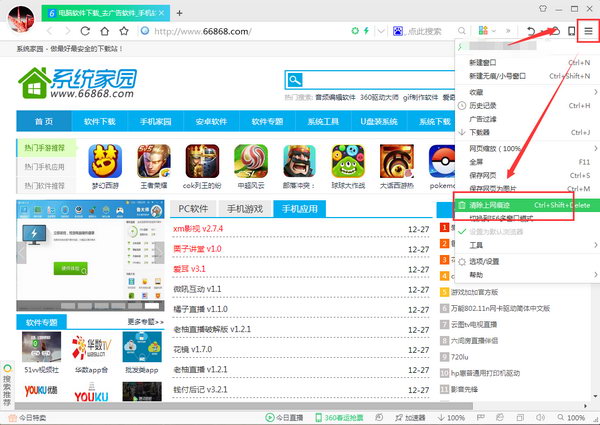This screenshot has height=425, width=600.
Task: Click the user avatar profile picture
Action: tap(21, 19)
